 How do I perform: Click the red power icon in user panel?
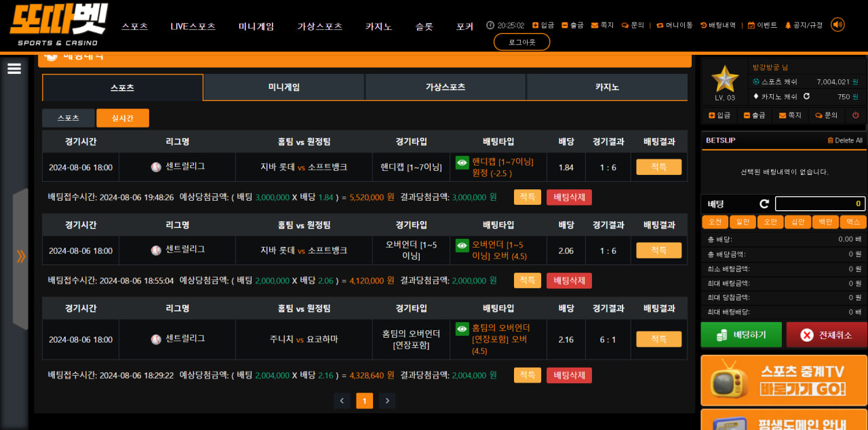[x=855, y=115]
